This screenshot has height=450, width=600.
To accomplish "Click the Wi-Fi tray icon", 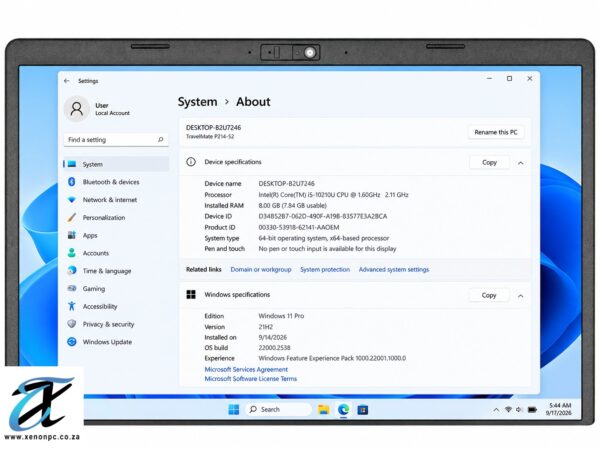I will click(x=508, y=409).
